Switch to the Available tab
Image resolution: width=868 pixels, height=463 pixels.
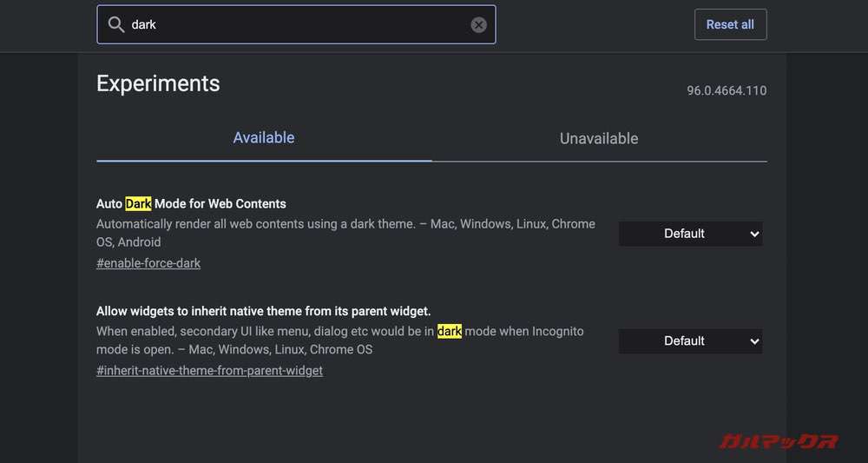[x=264, y=138]
